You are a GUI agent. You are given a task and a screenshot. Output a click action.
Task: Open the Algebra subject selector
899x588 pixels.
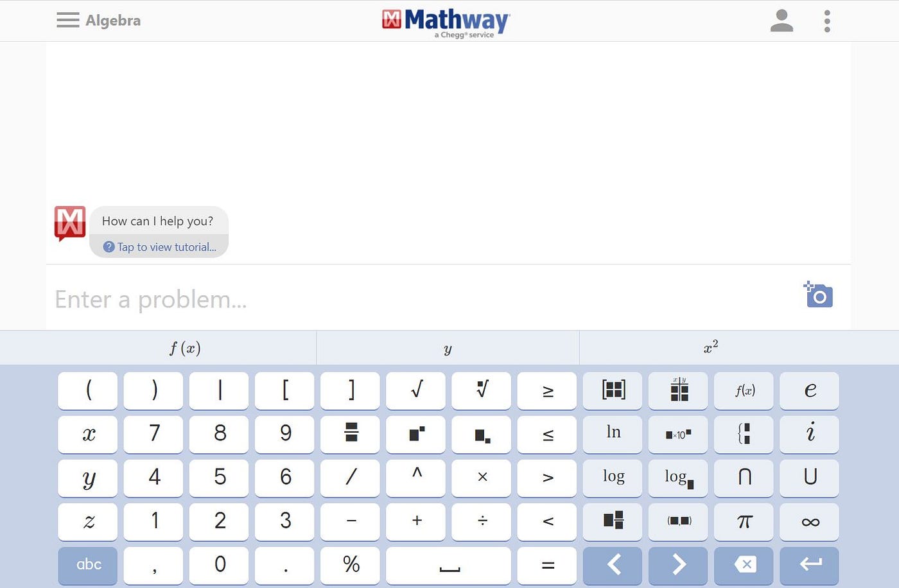point(113,21)
